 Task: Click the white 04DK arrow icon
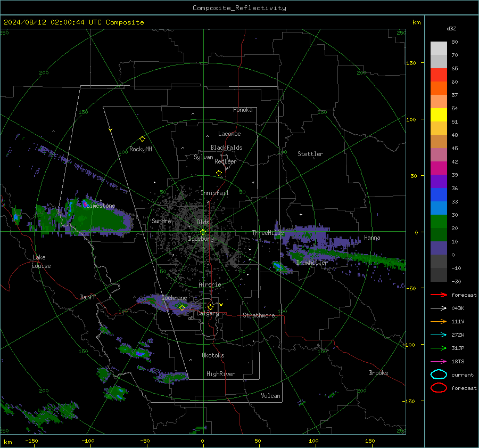coord(439,308)
